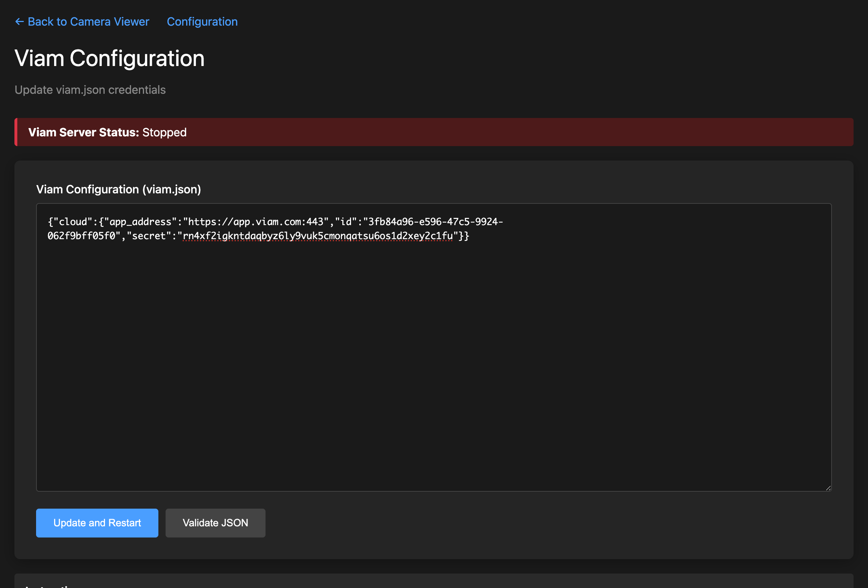868x588 pixels.
Task: Click the Update viam.json credentials subtitle
Action: coord(90,90)
